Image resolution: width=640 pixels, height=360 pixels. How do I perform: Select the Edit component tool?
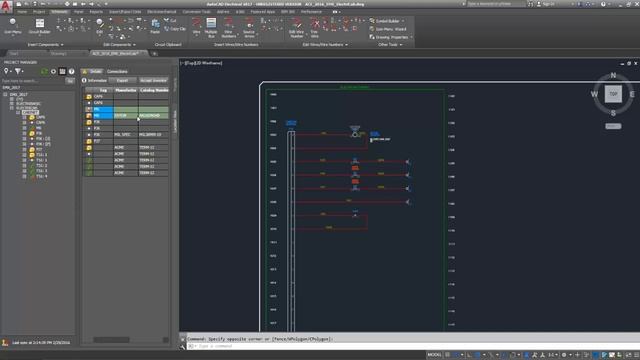[100, 27]
